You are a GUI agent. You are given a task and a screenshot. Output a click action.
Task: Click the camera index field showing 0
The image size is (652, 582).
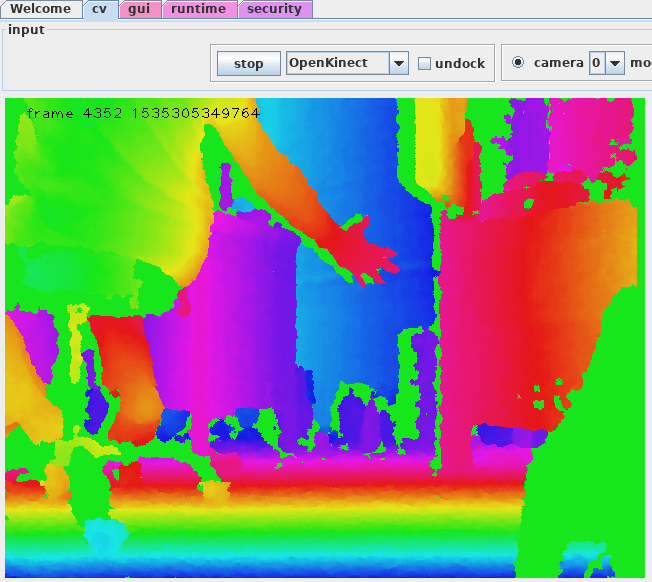[x=597, y=63]
